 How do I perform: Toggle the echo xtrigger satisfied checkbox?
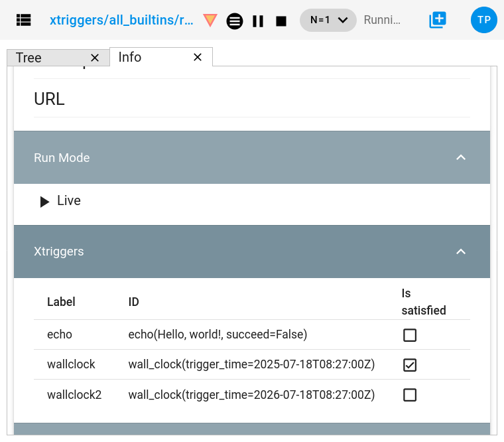(x=410, y=335)
